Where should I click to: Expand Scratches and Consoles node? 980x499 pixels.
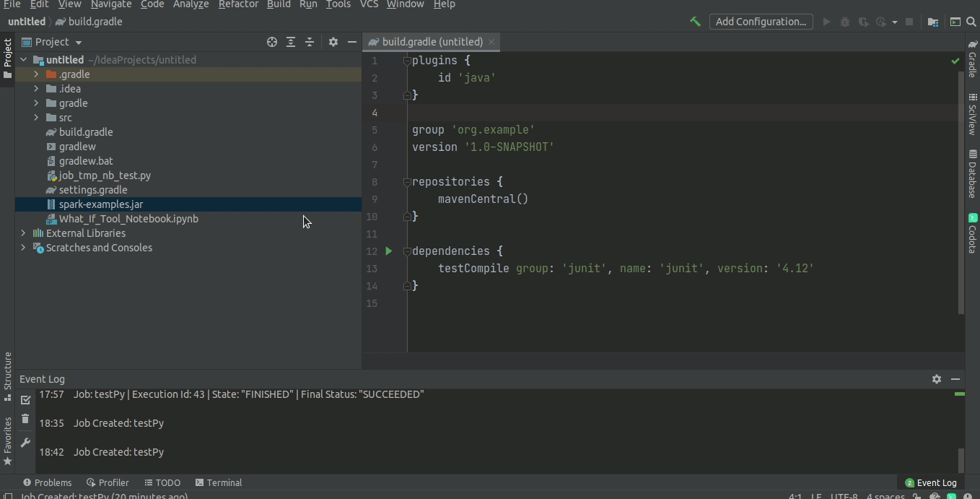[x=23, y=248]
